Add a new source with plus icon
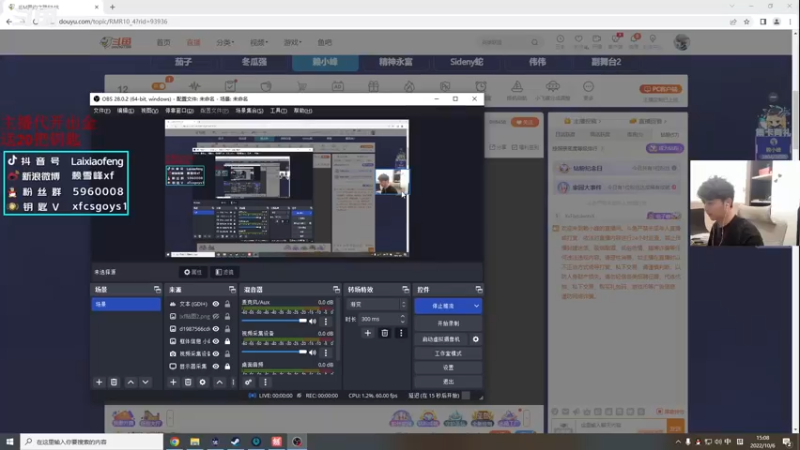This screenshot has height=450, width=800. pyautogui.click(x=173, y=382)
